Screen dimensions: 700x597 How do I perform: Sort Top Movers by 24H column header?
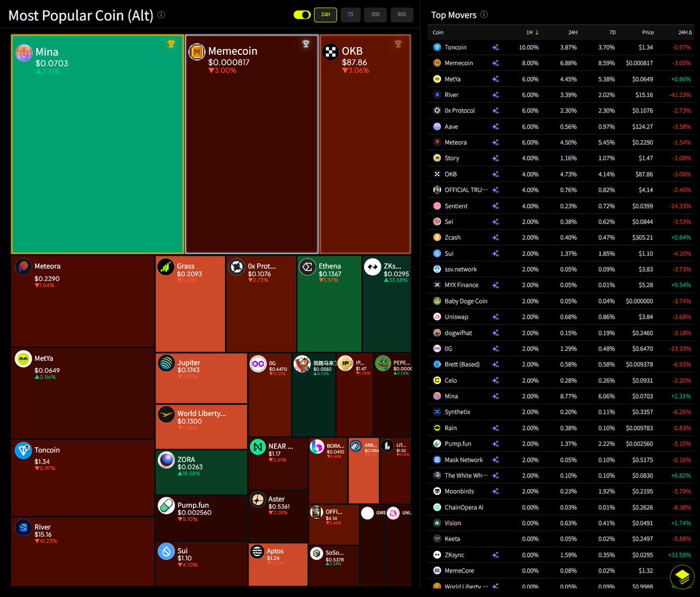pos(572,32)
